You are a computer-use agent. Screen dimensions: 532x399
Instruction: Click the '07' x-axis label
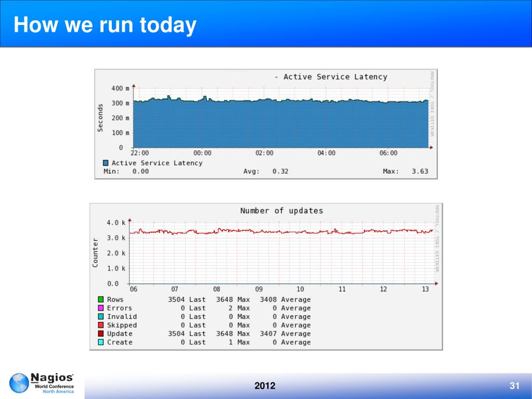[x=174, y=289]
